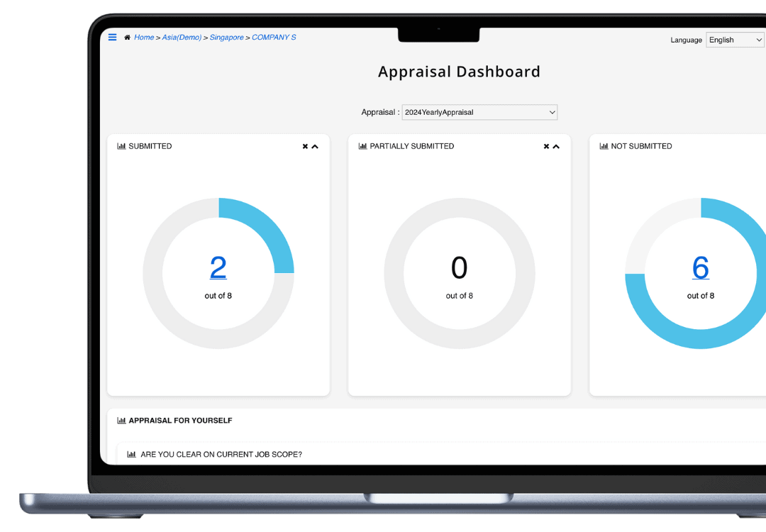Click APPRAISAL FOR YOURSELF section title
766x532 pixels.
pyautogui.click(x=180, y=420)
